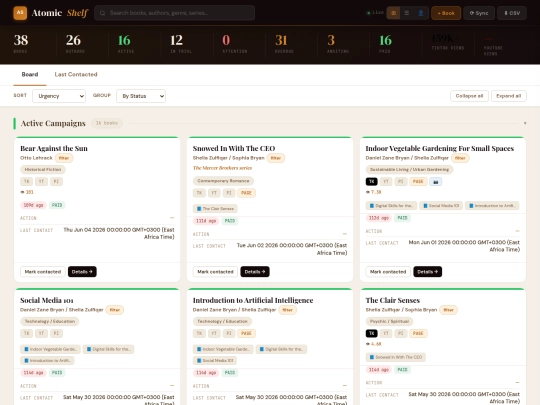Image resolution: width=540 pixels, height=405 pixels.
Task: Click the 16 Active stat
Action: pos(126,44)
